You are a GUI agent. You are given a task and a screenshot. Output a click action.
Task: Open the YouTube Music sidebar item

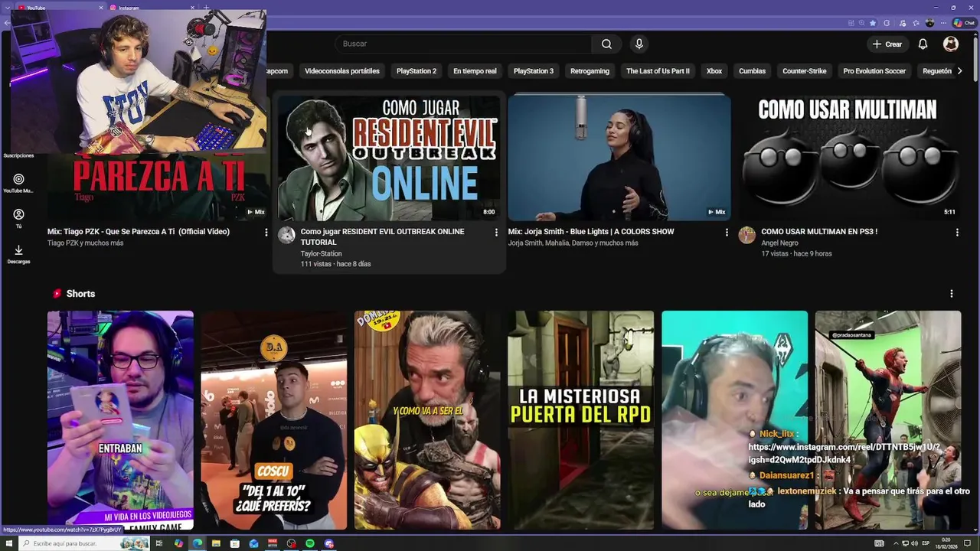point(18,184)
